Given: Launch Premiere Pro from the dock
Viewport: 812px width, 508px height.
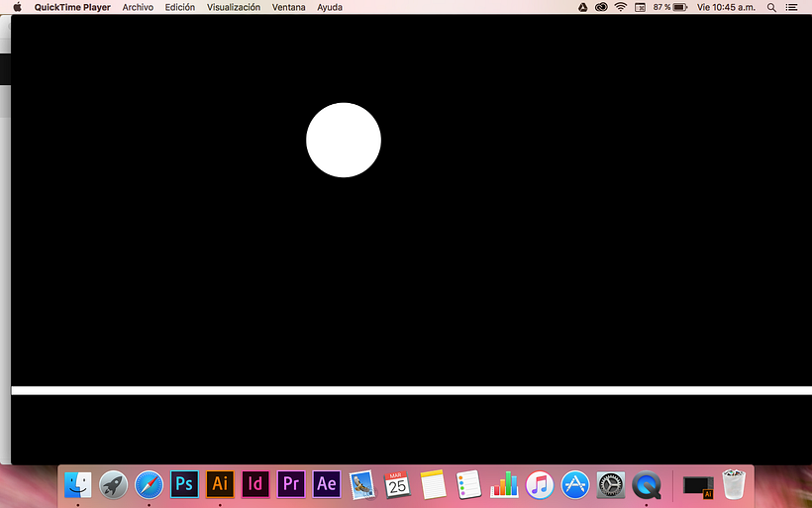Looking at the screenshot, I should click(291, 484).
